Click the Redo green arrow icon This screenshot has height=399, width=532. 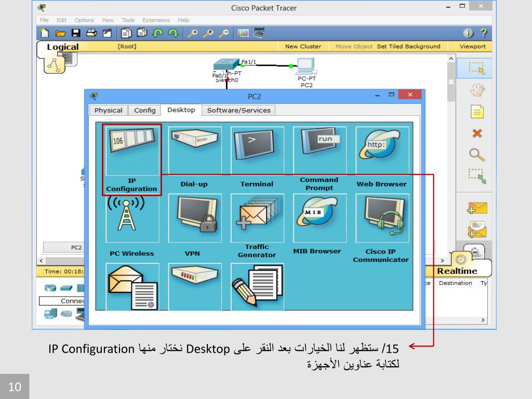pyautogui.click(x=174, y=33)
